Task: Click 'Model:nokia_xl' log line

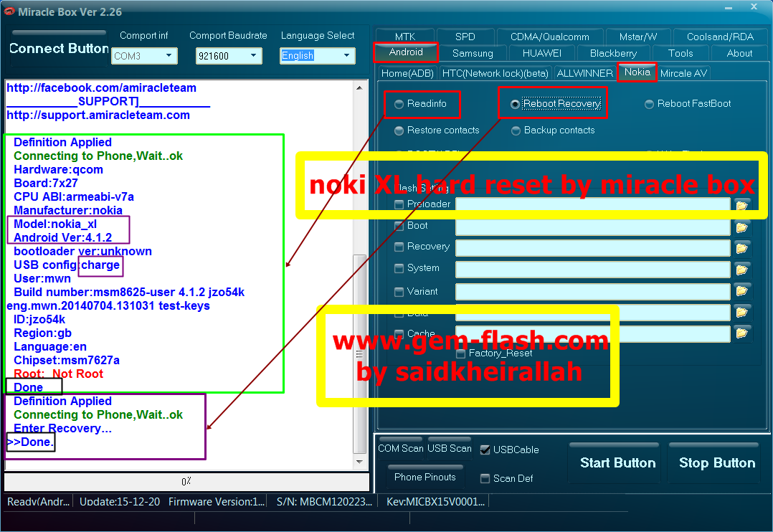Action: pos(55,224)
